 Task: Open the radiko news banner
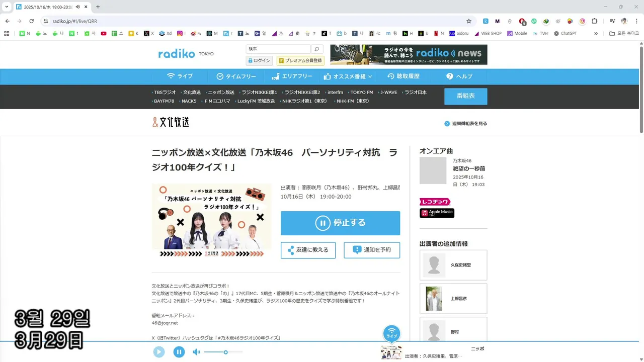(x=409, y=54)
